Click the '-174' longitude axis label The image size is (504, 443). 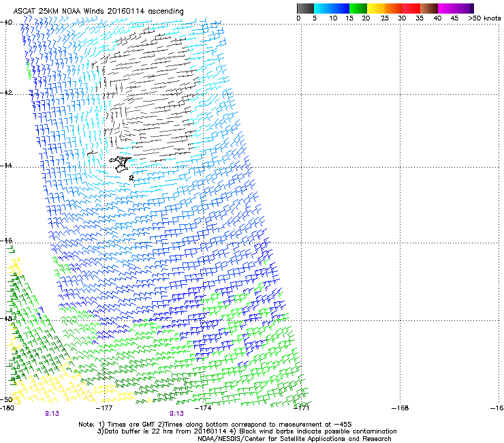(203, 408)
